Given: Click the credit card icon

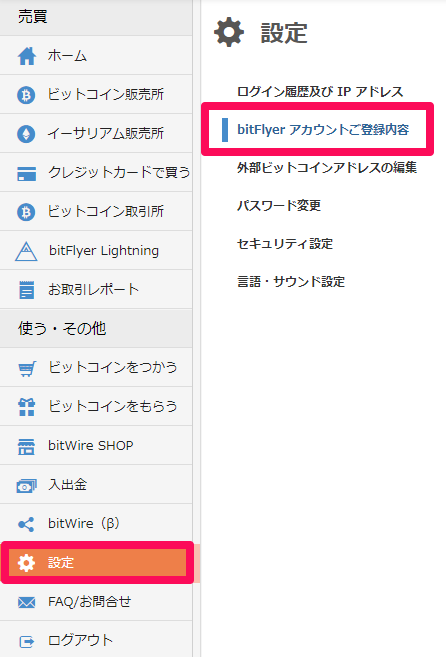Looking at the screenshot, I should (26, 173).
